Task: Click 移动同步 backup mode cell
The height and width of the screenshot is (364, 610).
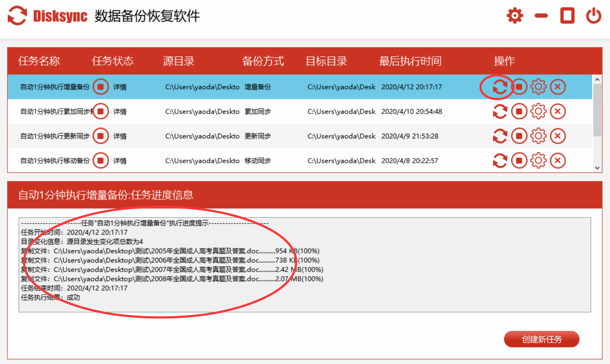Action: (258, 161)
